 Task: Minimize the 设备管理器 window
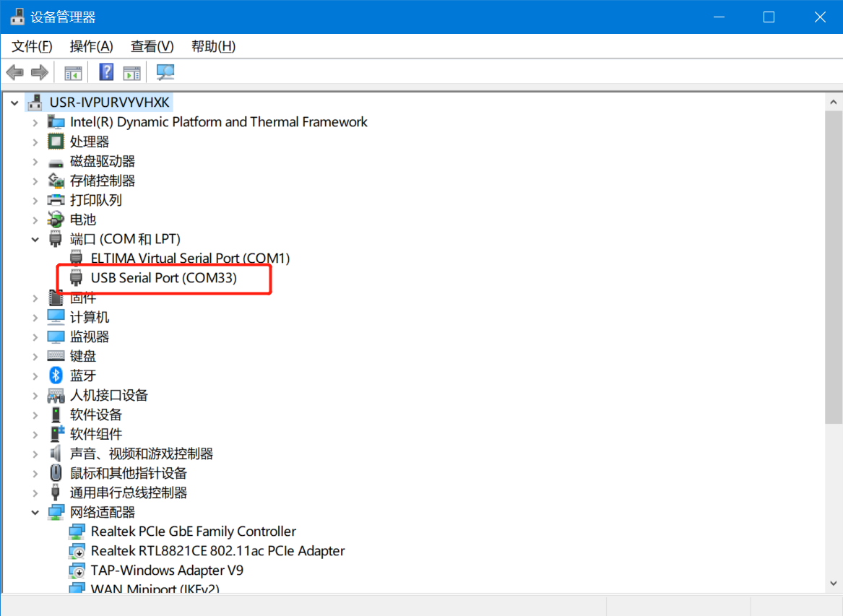[719, 17]
